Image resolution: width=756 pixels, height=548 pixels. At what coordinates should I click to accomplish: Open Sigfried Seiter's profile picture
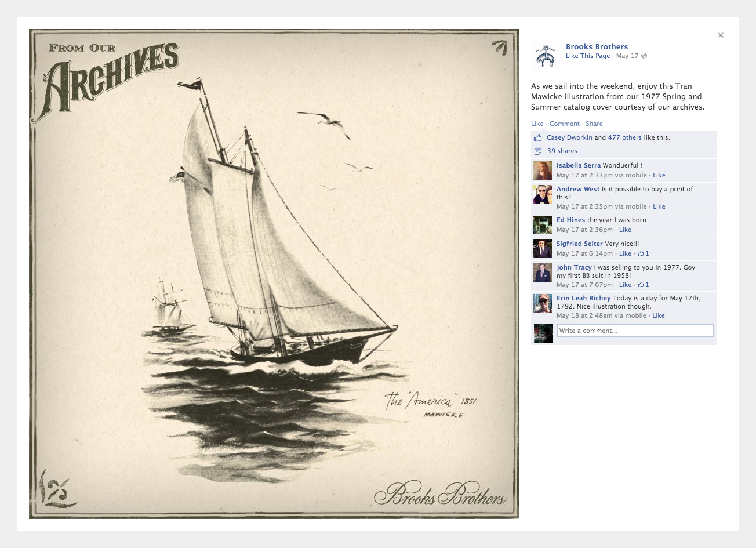click(x=543, y=249)
